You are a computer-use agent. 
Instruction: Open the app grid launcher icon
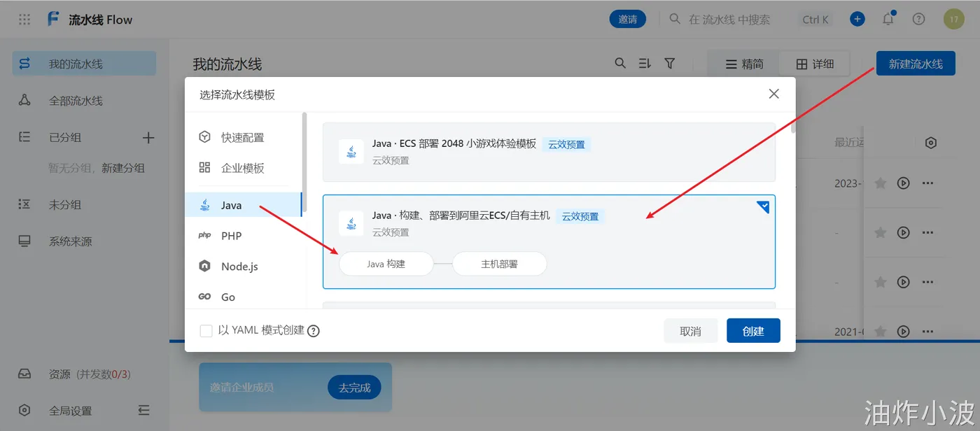point(24,20)
